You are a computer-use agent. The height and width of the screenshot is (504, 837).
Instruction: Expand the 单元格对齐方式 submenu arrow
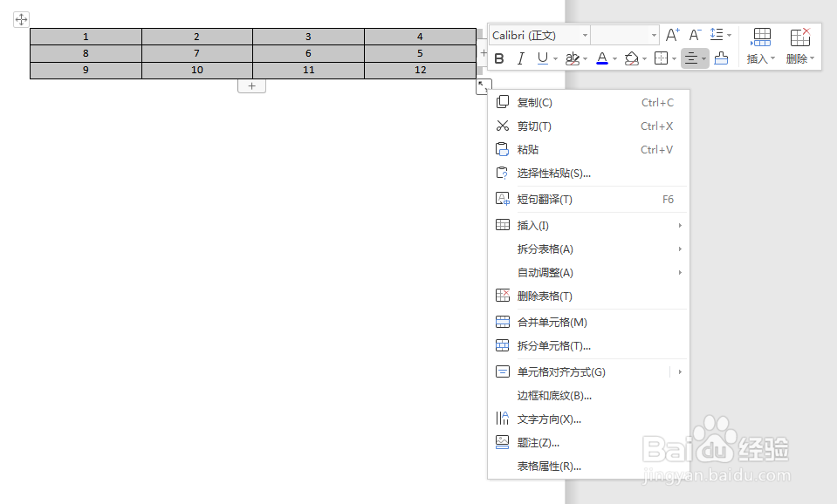point(680,371)
